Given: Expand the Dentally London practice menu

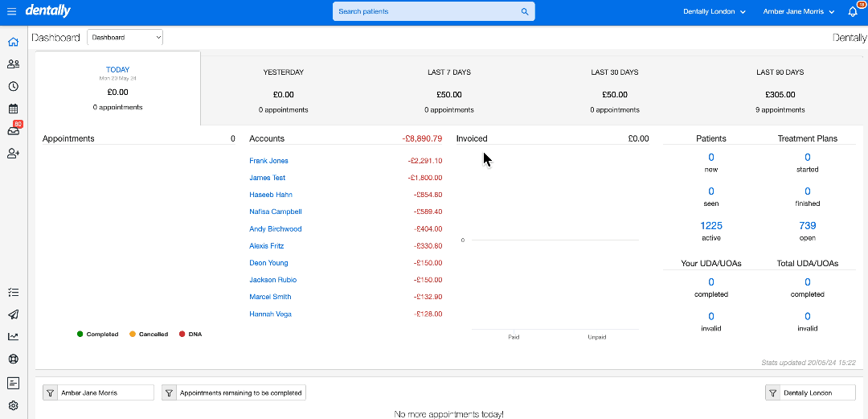Looking at the screenshot, I should click(x=714, y=11).
